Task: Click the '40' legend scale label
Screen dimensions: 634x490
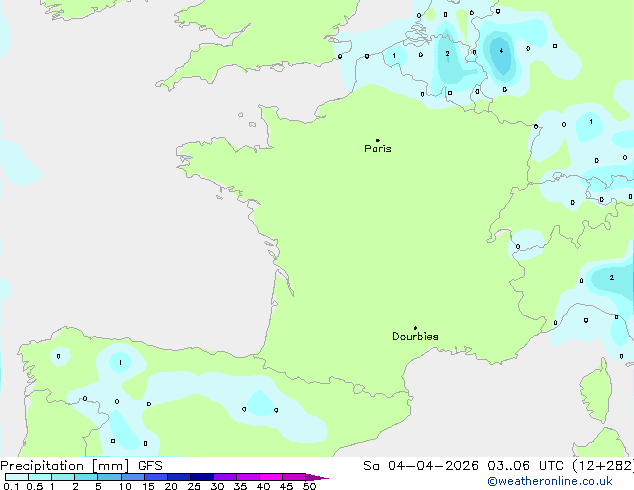Action: (263, 486)
